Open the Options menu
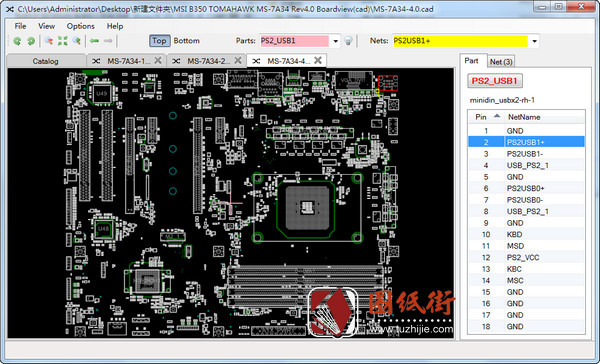This screenshot has width=600, height=364. pyautogui.click(x=80, y=26)
